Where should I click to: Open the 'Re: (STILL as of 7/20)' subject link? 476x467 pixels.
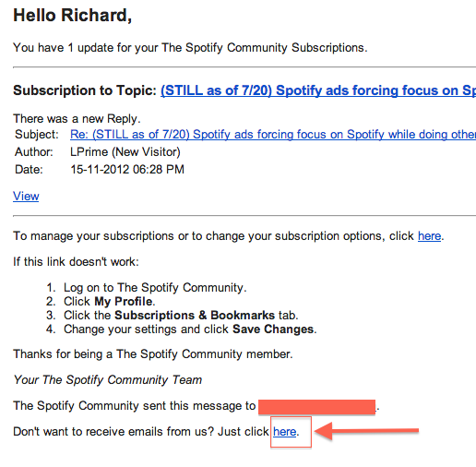(273, 135)
